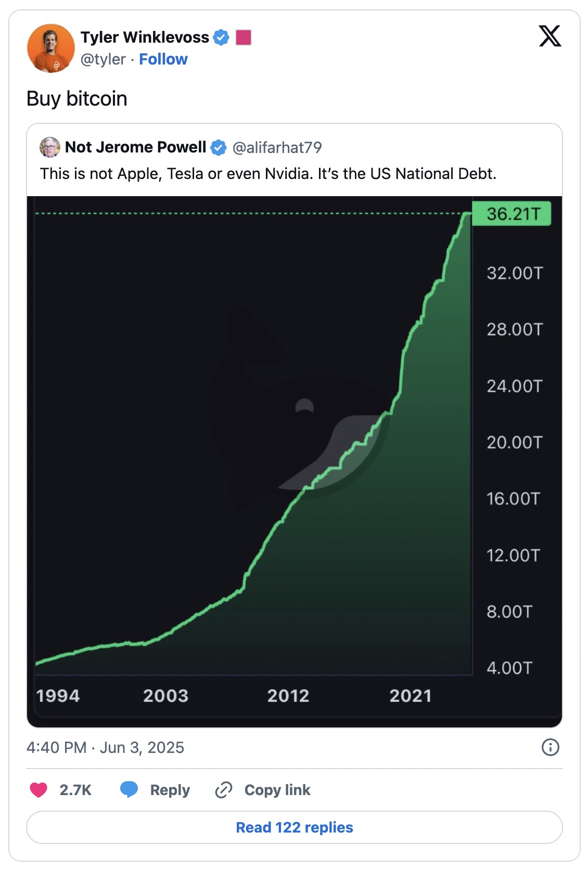Follow the @tyler account
Viewport: 588px width, 870px height.
[x=163, y=59]
